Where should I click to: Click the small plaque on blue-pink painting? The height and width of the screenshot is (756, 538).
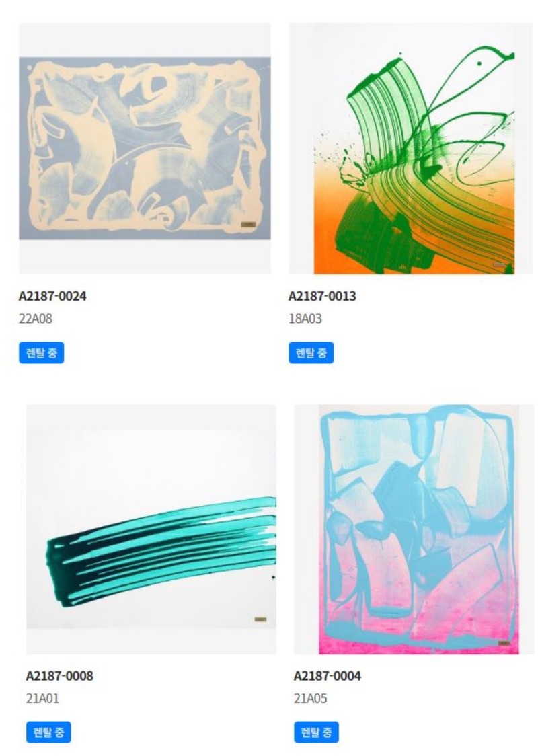(x=504, y=643)
